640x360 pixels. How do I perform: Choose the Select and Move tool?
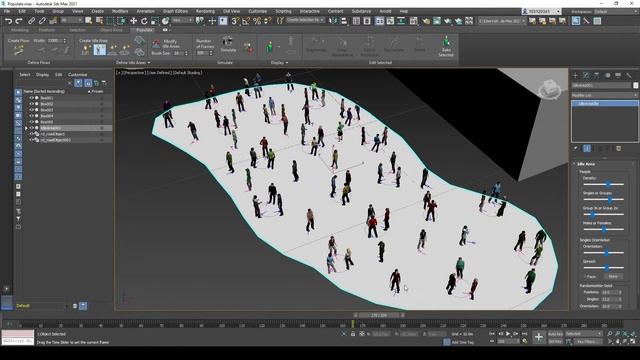(x=133, y=21)
